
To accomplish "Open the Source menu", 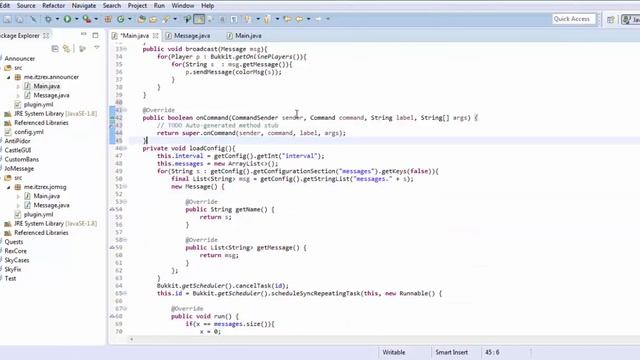I will point(26,6).
